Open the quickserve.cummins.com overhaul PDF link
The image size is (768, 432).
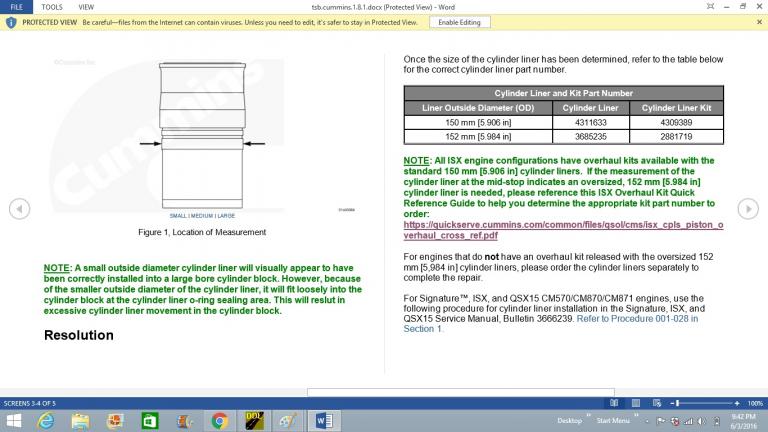(563, 230)
